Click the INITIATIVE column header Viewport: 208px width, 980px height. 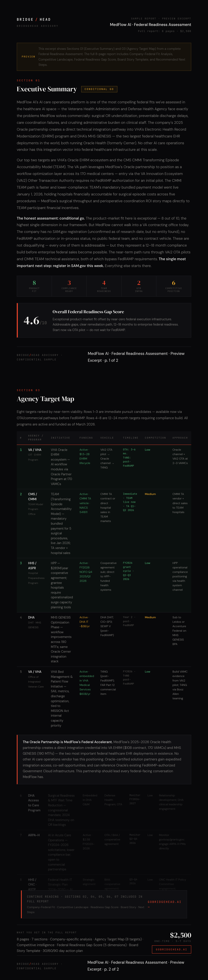tap(61, 438)
